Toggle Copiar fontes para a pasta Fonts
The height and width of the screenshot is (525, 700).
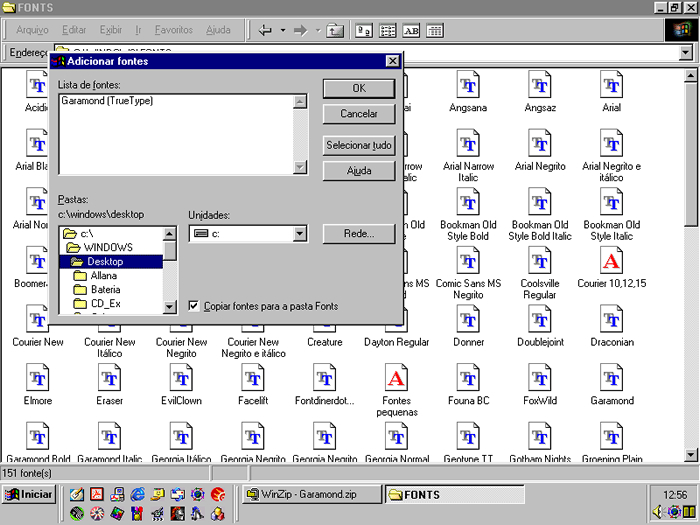click(193, 306)
